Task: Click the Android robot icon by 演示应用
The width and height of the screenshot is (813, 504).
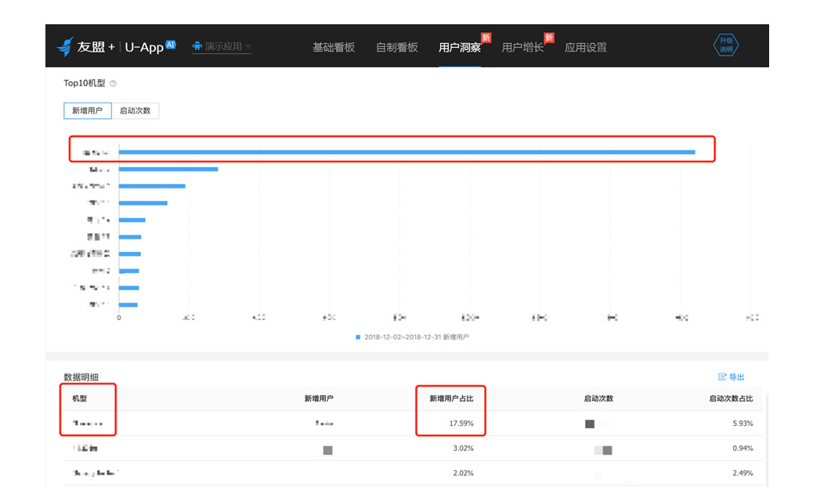Action: point(197,46)
